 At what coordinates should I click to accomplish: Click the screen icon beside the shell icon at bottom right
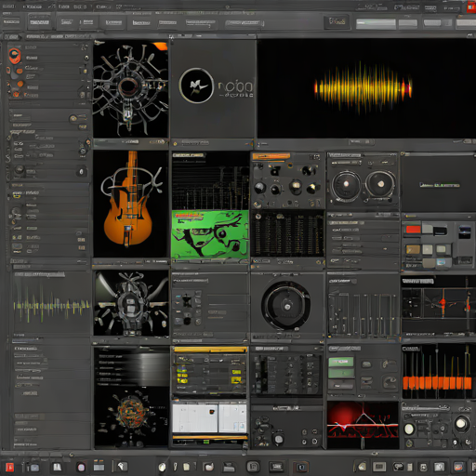click(379, 467)
